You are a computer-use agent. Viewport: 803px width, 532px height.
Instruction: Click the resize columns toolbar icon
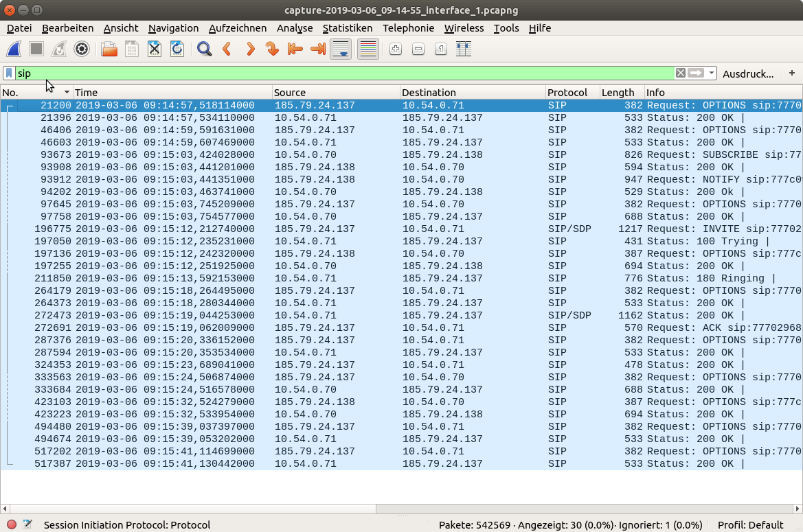pyautogui.click(x=464, y=49)
